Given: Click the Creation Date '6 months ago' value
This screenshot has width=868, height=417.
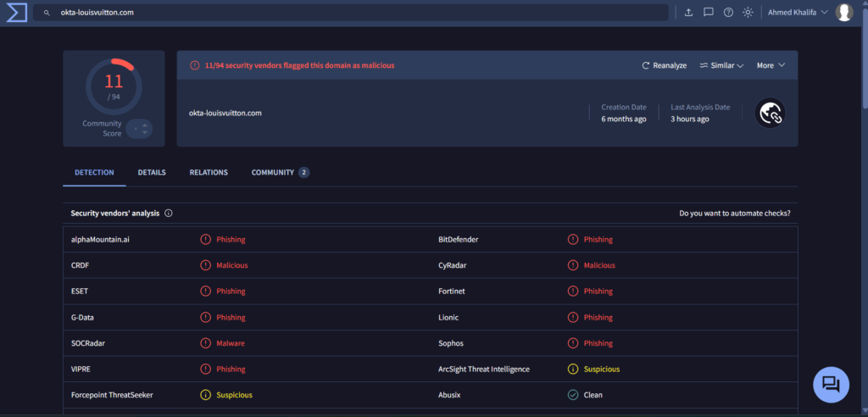Looking at the screenshot, I should point(624,119).
